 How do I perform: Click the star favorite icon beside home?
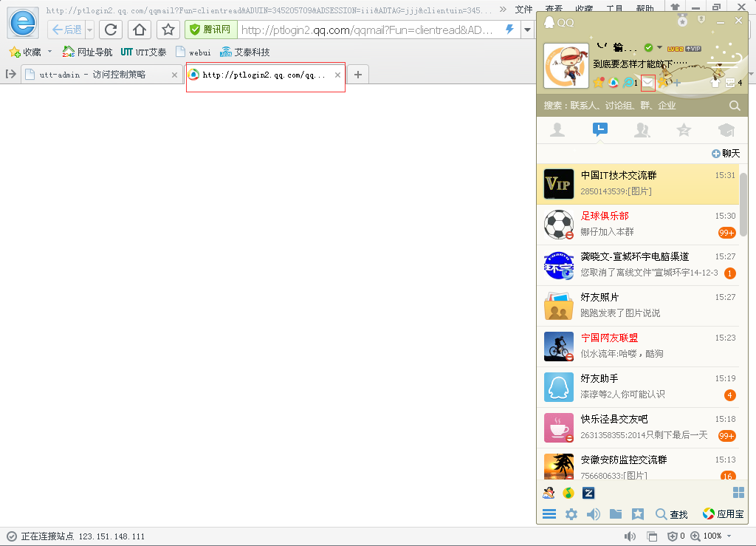coord(168,30)
